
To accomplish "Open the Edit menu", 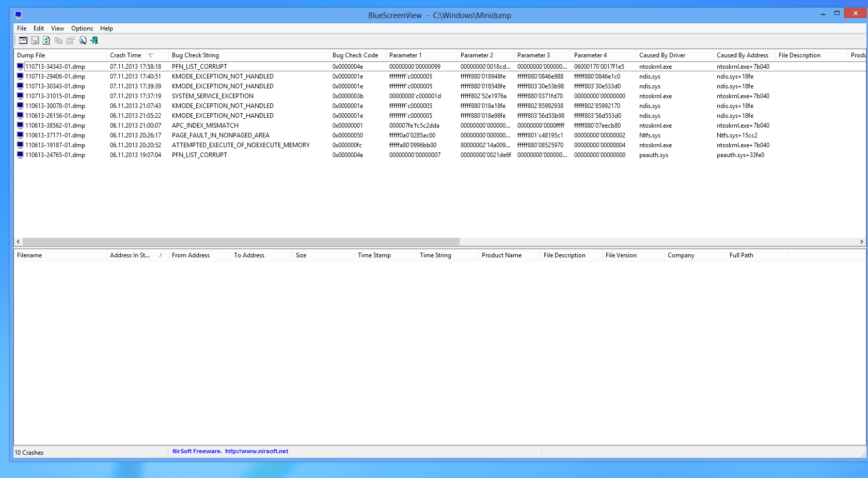I will 39,28.
